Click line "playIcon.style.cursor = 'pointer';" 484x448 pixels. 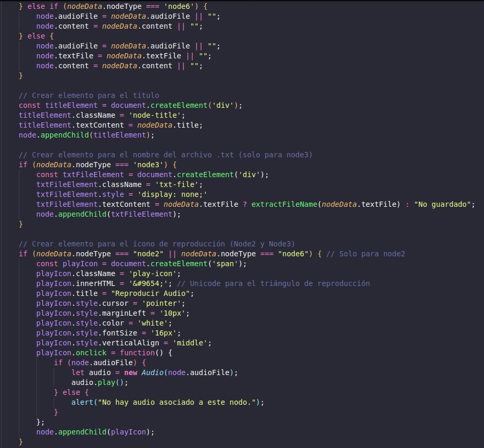pos(110,303)
